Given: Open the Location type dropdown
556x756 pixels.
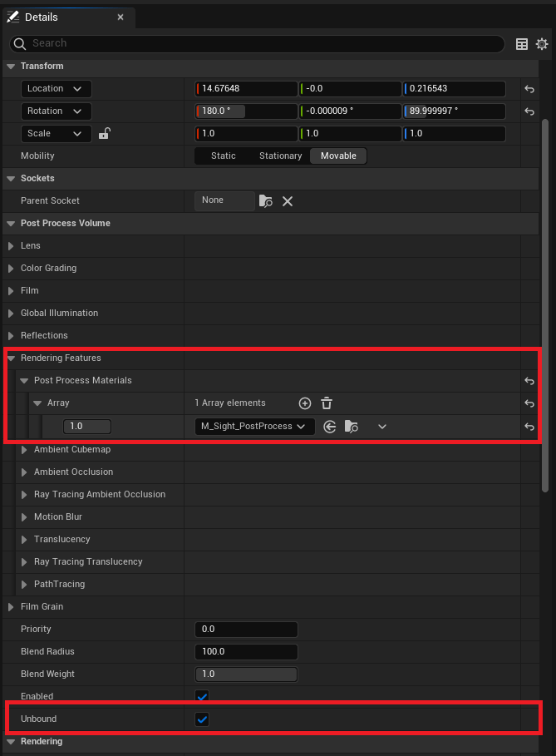Looking at the screenshot, I should click(57, 89).
